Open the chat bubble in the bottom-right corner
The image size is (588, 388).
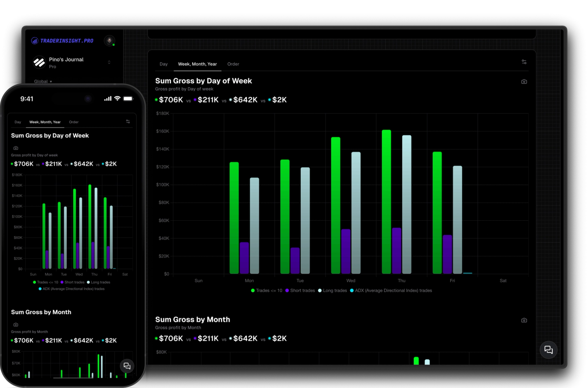tap(548, 350)
